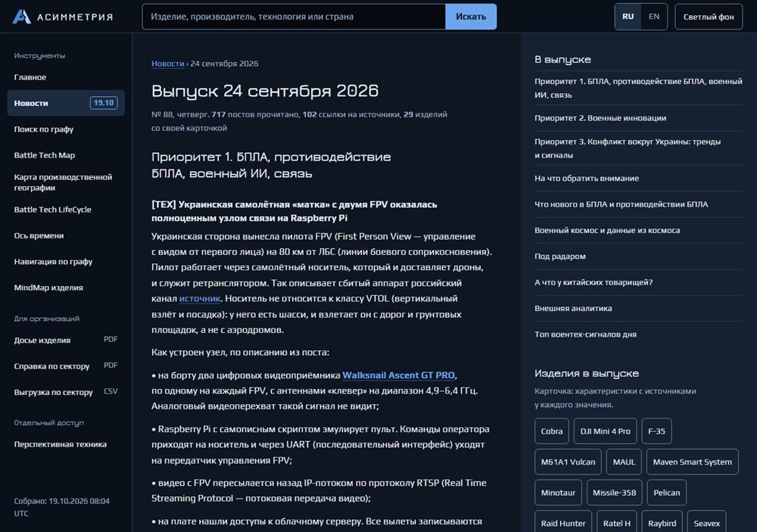
Task: Open Карта производственной географии
Action: click(x=66, y=182)
